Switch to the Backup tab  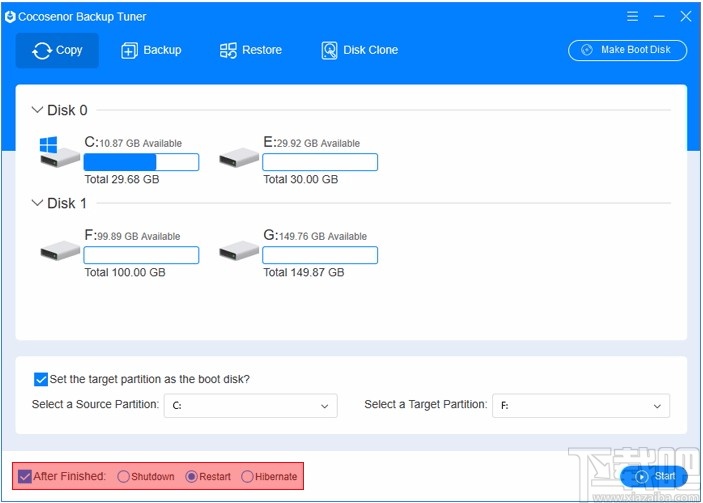tap(151, 50)
